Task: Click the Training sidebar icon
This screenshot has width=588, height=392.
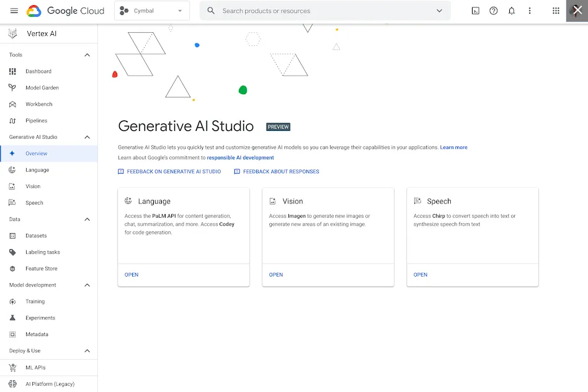Action: pos(12,301)
